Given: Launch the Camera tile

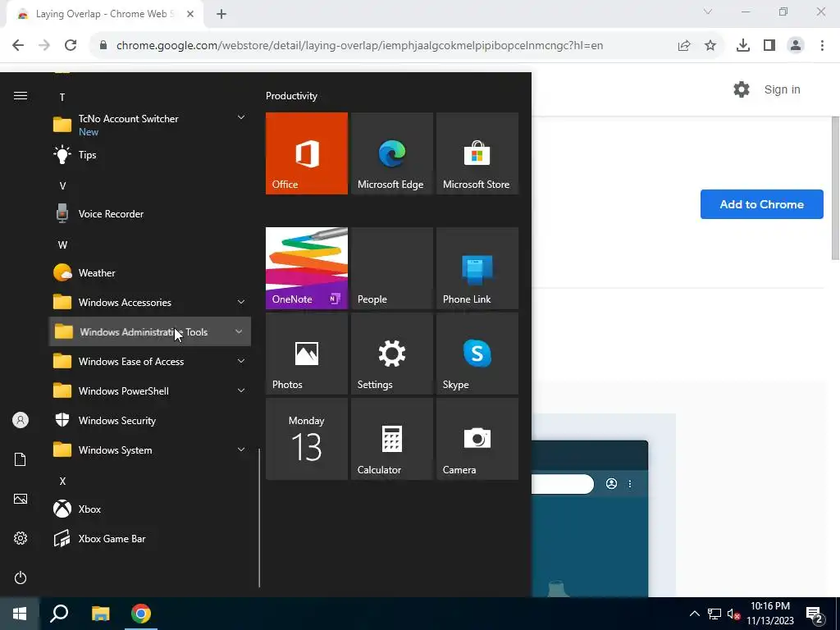Looking at the screenshot, I should coord(477,439).
